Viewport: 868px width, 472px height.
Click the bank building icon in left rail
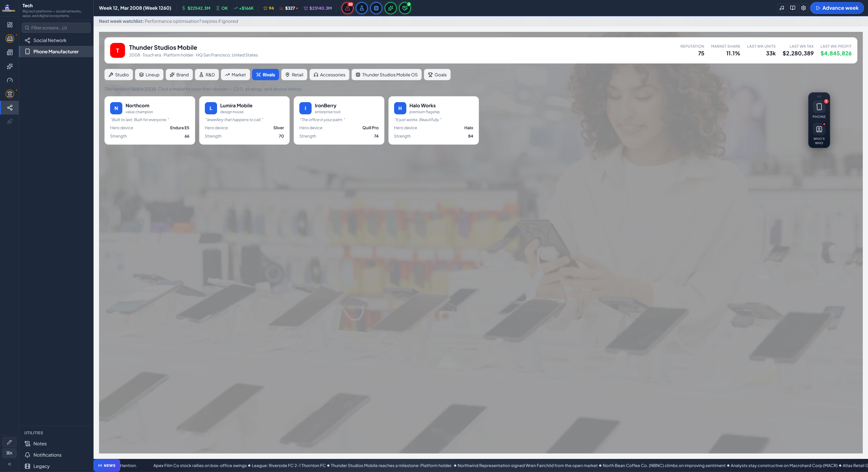click(10, 94)
